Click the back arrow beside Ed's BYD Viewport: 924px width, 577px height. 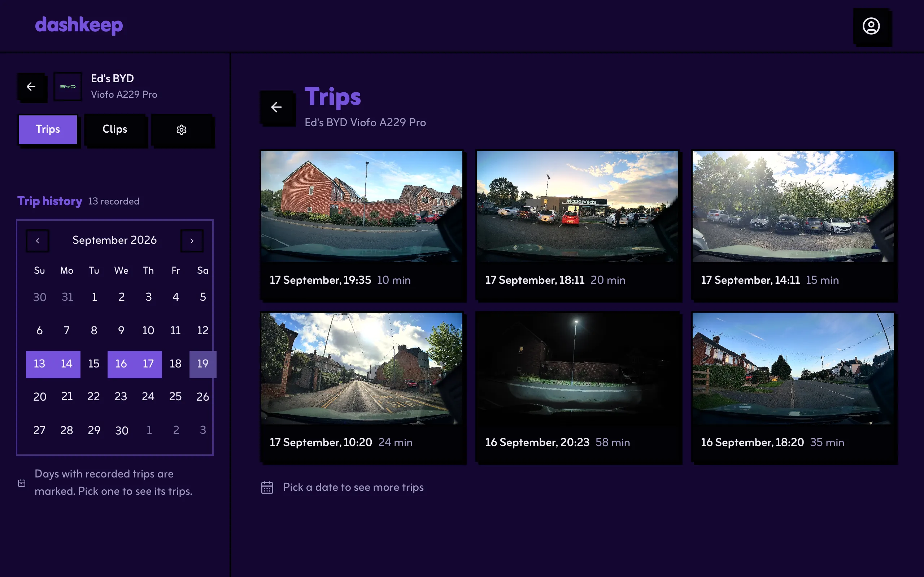pyautogui.click(x=31, y=87)
